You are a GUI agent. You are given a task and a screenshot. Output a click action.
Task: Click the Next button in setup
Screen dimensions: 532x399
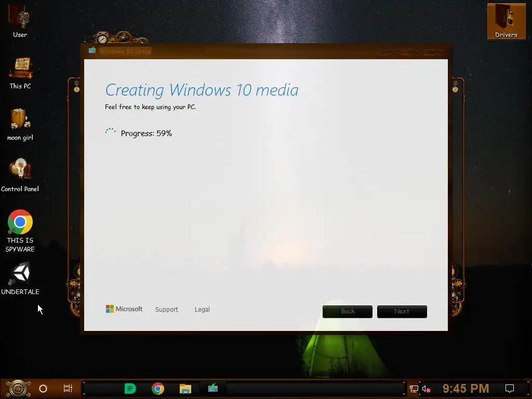click(x=402, y=312)
